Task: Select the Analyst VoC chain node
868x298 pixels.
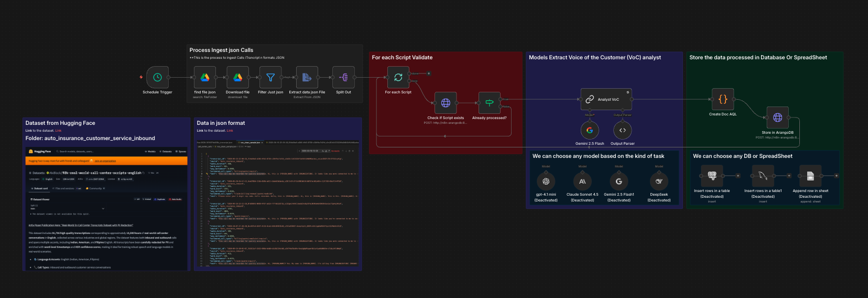Action: pos(605,99)
